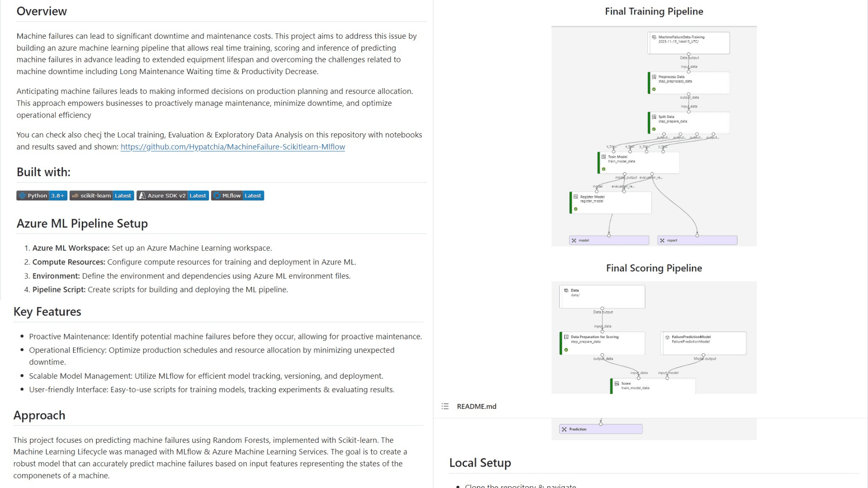
Task: Click the model output node icon
Action: 574,240
